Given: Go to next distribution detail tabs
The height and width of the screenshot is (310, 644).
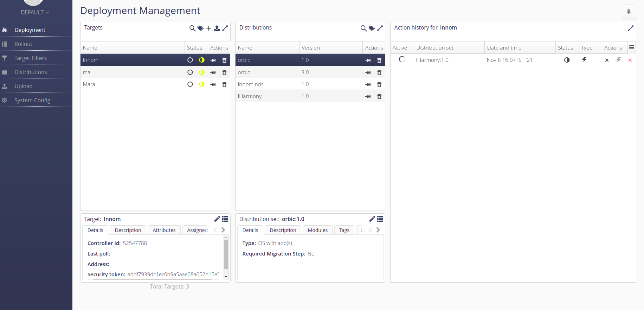Looking at the screenshot, I should click(378, 230).
